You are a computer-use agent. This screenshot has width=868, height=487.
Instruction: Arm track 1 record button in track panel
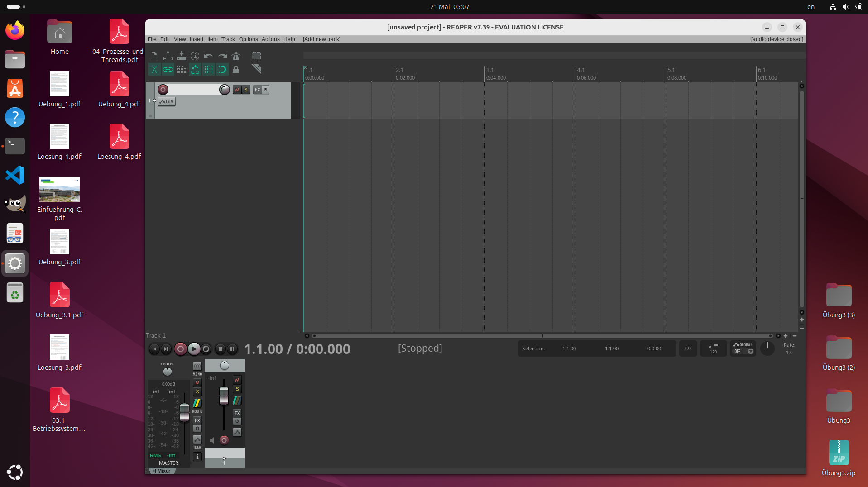163,90
